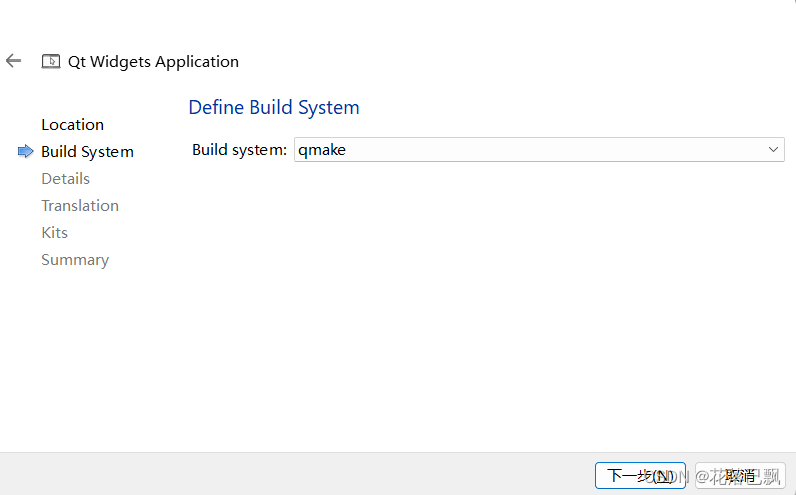Viewport: 796px width, 495px height.
Task: Select the Details wizard step
Action: point(65,179)
